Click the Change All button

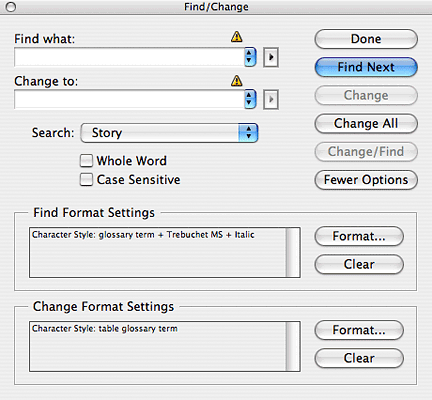[366, 124]
